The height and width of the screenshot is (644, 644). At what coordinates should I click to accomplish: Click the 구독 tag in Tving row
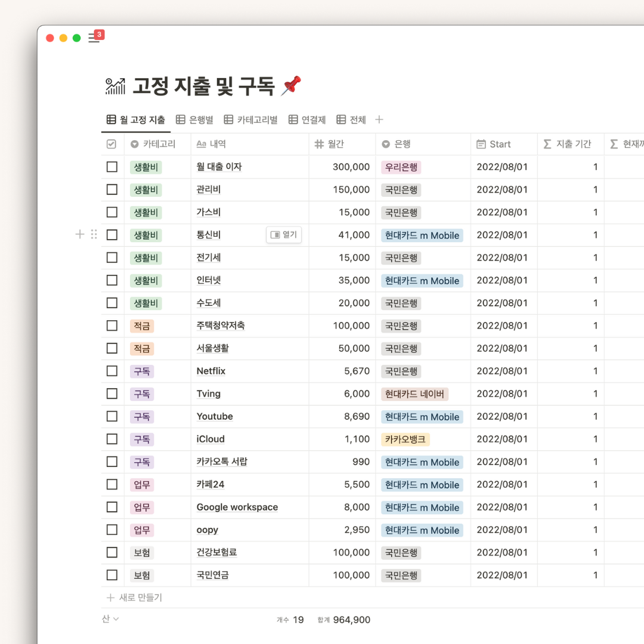(142, 394)
